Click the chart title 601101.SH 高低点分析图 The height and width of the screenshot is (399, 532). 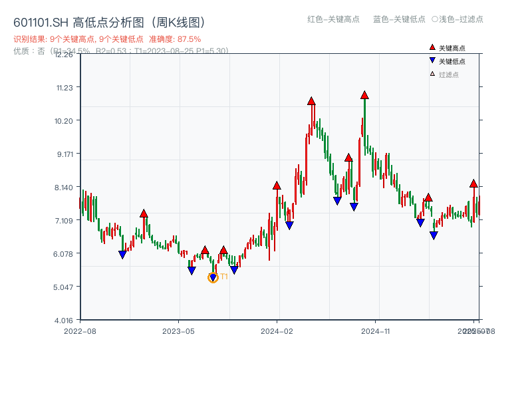coord(110,23)
